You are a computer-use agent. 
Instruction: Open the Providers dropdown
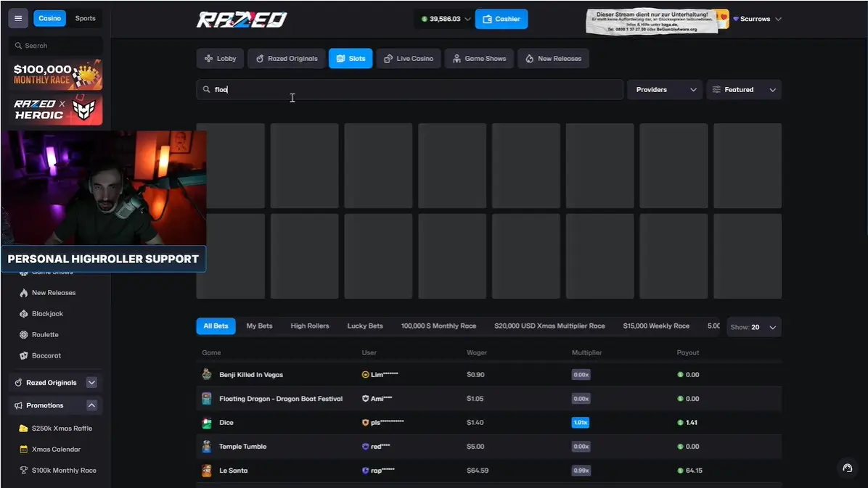(x=665, y=90)
